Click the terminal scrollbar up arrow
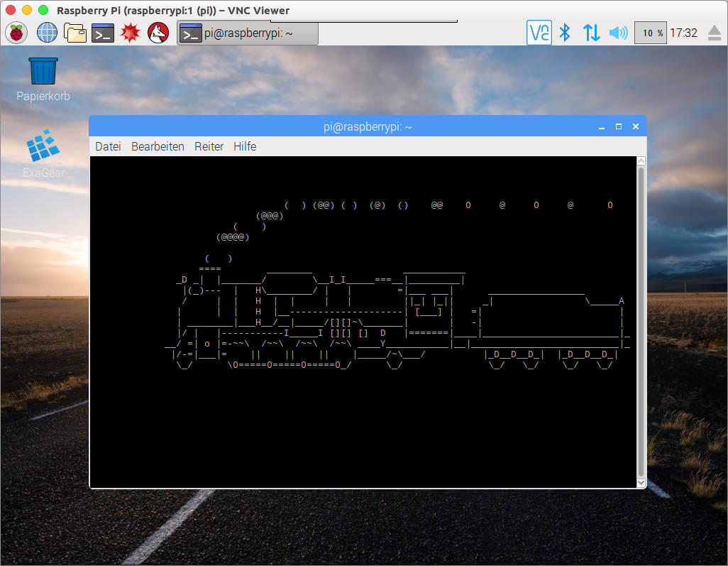Viewport: 728px width, 566px height. 641,160
